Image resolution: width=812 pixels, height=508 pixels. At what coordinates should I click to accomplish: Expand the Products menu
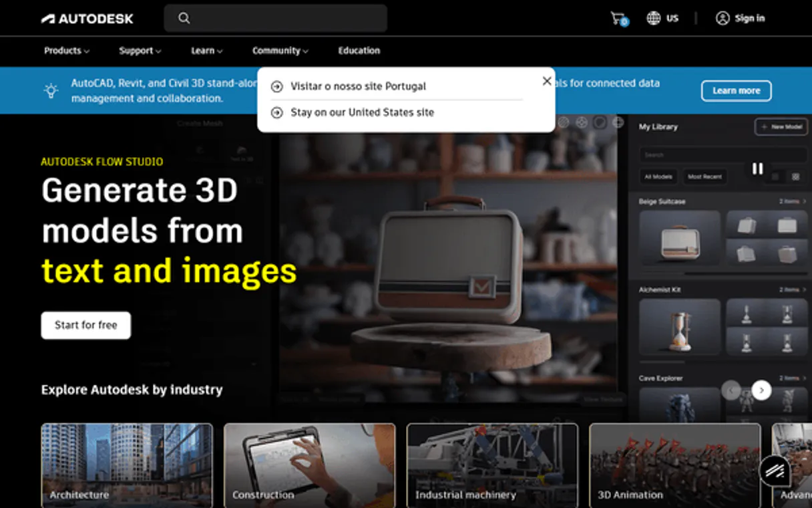67,51
